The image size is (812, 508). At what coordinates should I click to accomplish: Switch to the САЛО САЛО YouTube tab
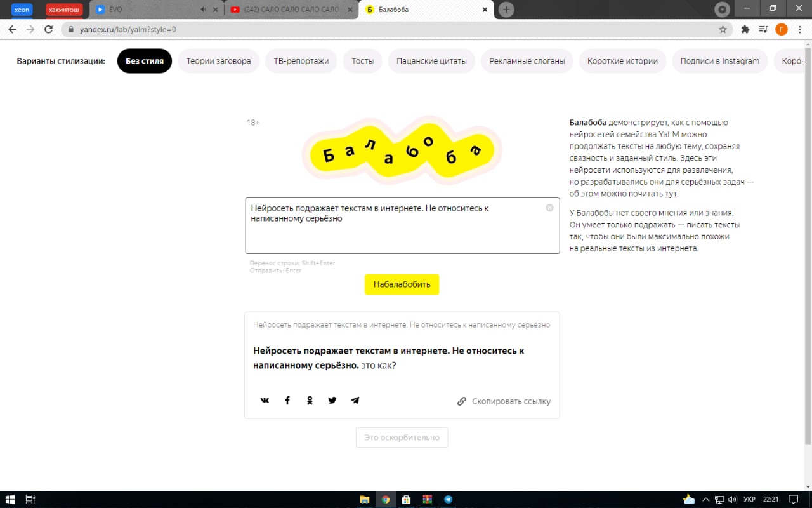(x=290, y=10)
